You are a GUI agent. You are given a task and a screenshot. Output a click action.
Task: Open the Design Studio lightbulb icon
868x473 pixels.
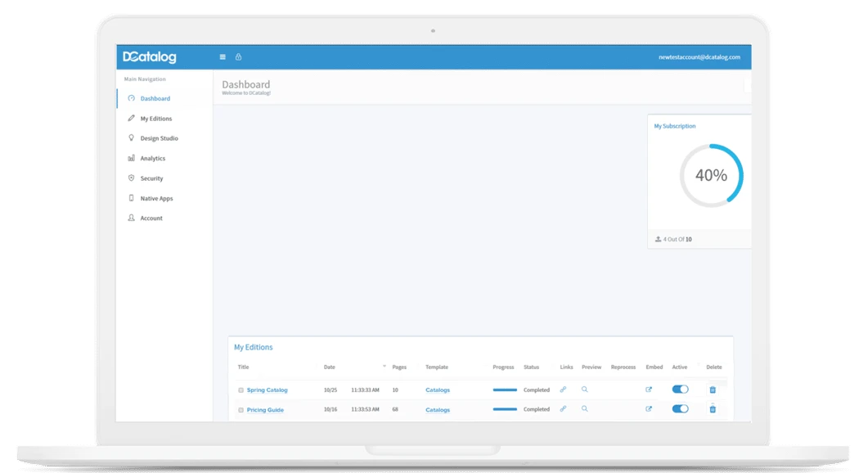tap(131, 138)
